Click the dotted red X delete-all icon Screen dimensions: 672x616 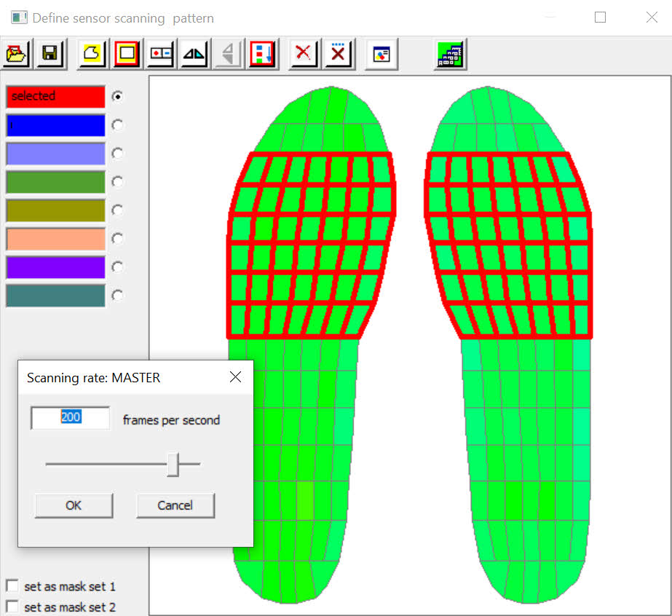[338, 54]
